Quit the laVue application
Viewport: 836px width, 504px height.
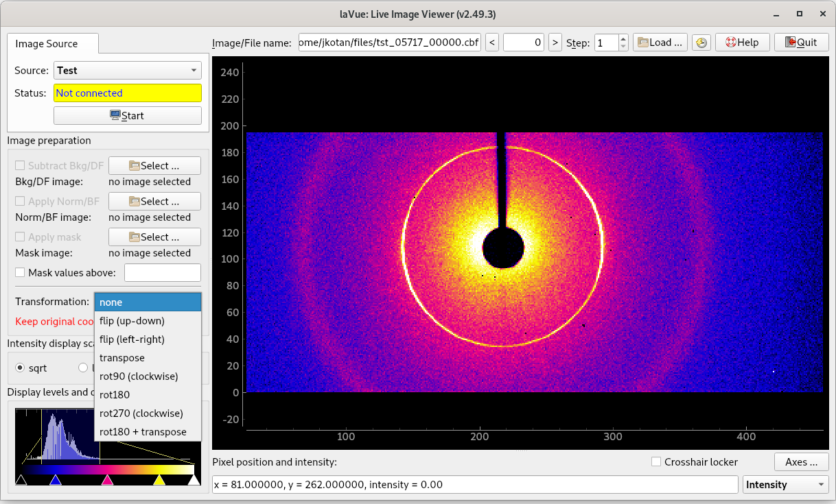tap(801, 43)
